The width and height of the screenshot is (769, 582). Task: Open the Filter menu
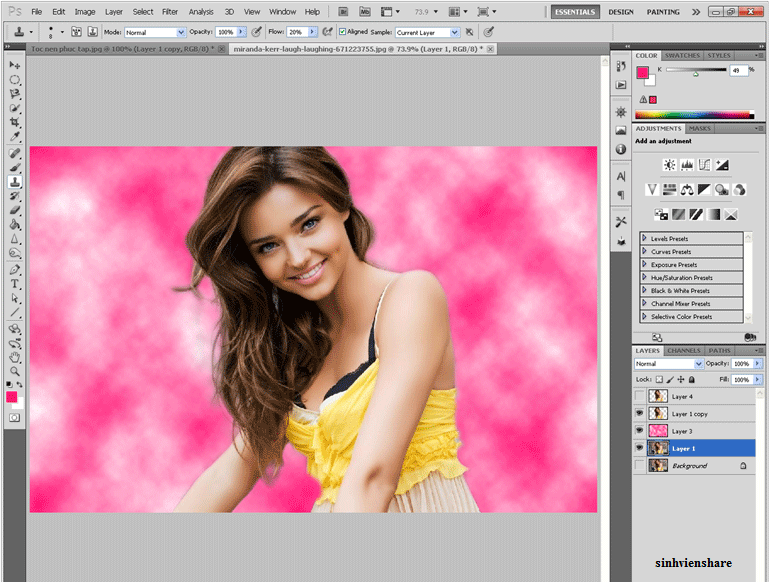coord(170,12)
